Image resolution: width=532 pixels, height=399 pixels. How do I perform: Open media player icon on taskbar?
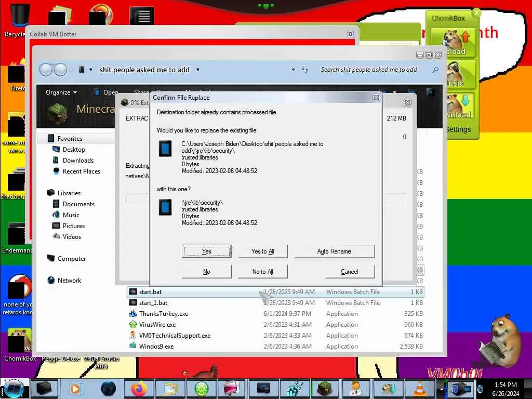coord(75,389)
